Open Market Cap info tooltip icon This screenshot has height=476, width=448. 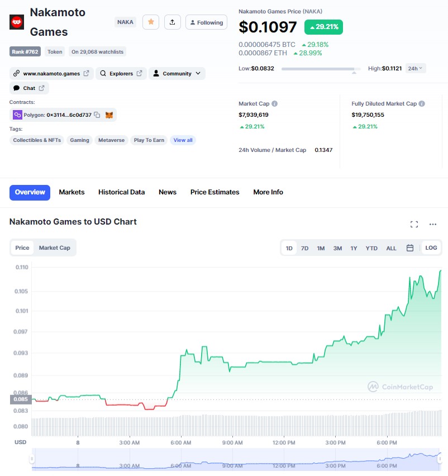coord(274,103)
